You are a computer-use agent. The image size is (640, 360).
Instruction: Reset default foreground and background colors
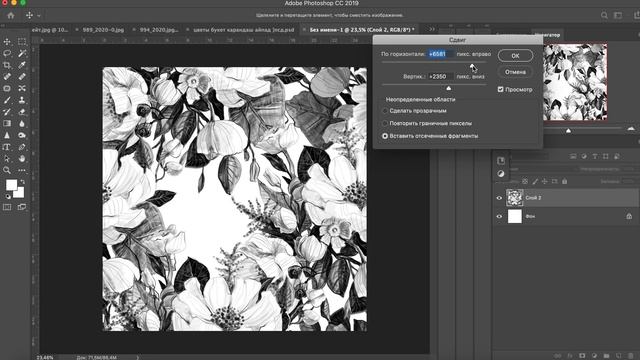coord(8,196)
